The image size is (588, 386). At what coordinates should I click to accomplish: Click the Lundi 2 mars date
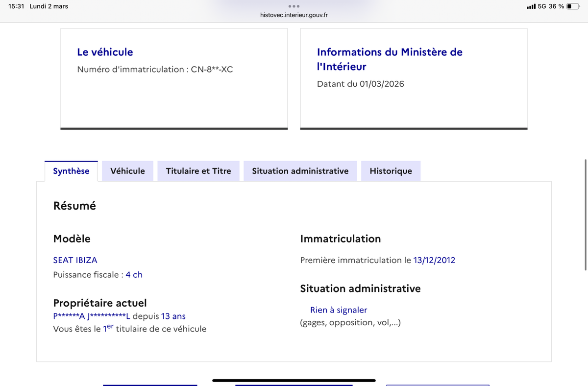click(x=49, y=6)
